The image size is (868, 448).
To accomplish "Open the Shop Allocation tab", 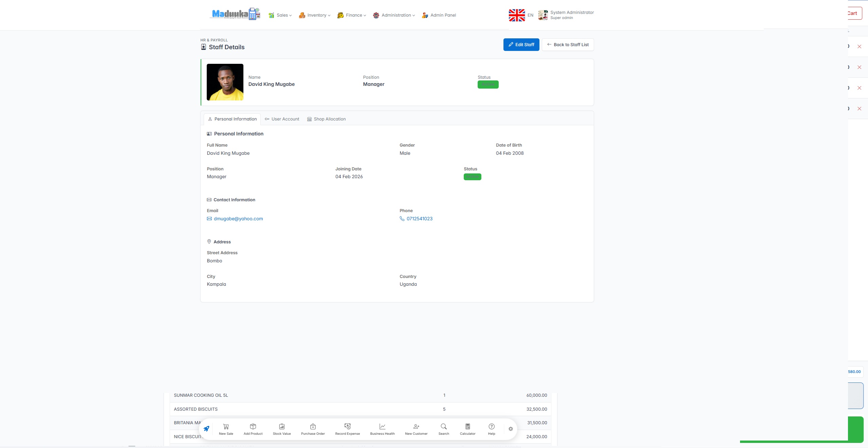I will (326, 119).
